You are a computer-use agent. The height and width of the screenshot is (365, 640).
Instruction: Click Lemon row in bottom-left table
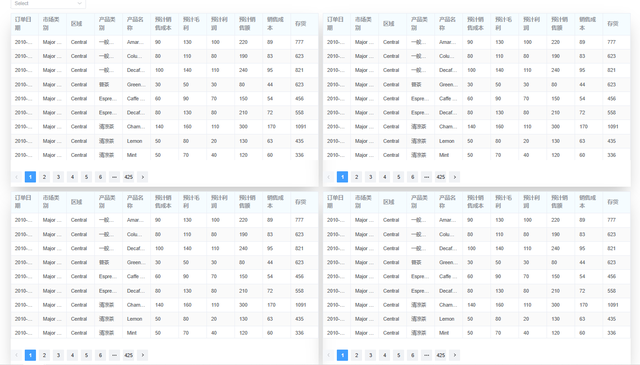click(164, 319)
